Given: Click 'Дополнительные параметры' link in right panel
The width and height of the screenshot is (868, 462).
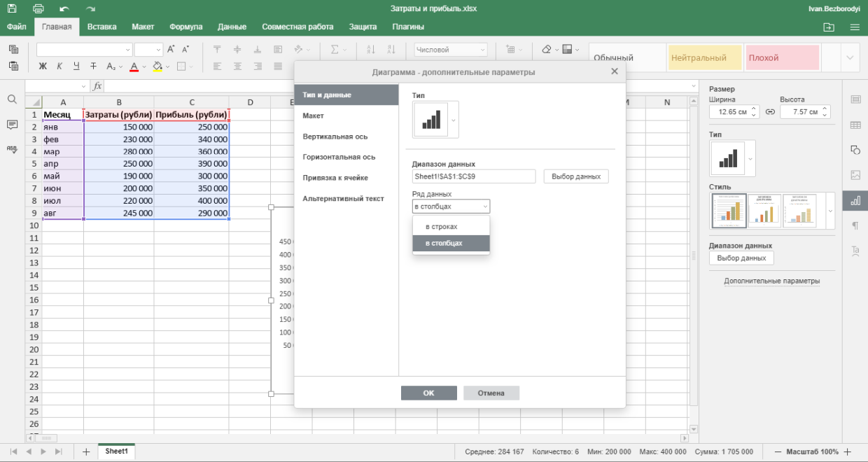Looking at the screenshot, I should coord(772,281).
